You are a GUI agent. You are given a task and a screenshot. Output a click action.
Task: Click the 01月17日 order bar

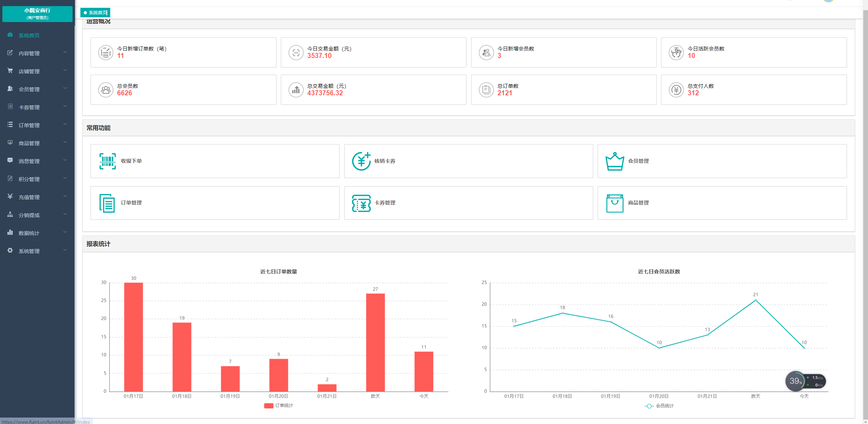(134, 337)
